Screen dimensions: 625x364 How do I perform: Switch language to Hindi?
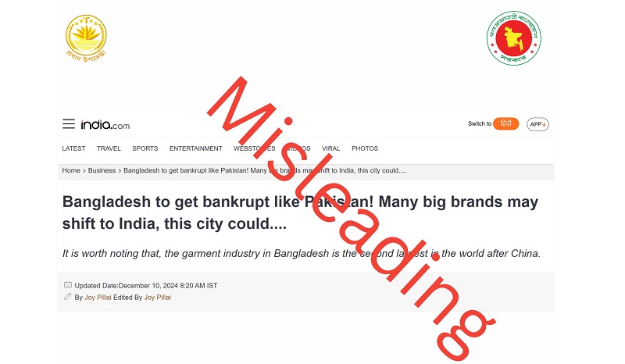505,123
